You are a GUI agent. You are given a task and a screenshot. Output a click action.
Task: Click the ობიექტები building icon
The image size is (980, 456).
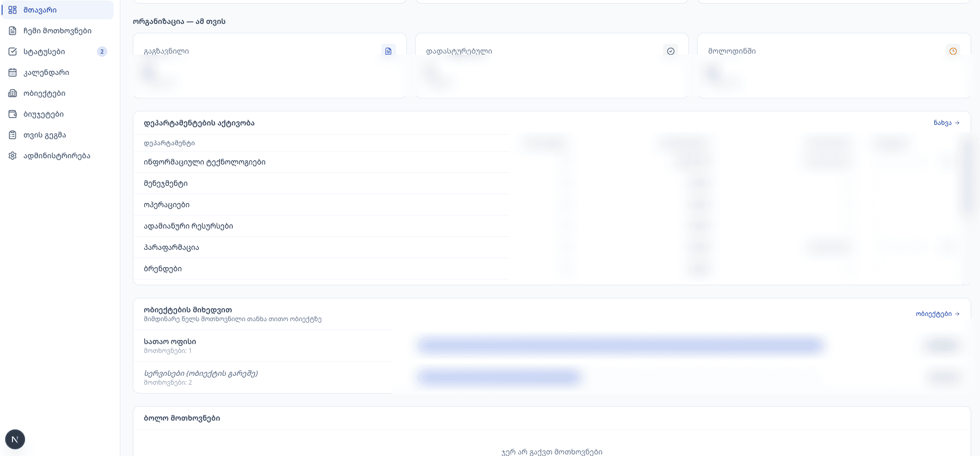(x=13, y=93)
